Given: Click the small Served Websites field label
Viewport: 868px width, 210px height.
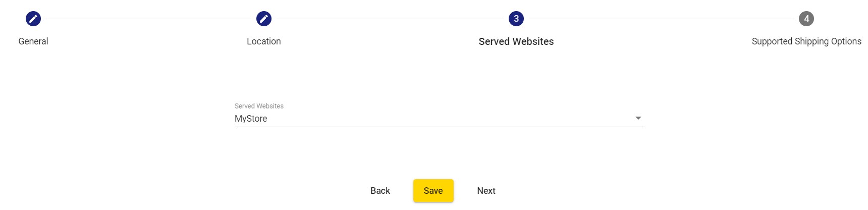Looking at the screenshot, I should coord(259,106).
